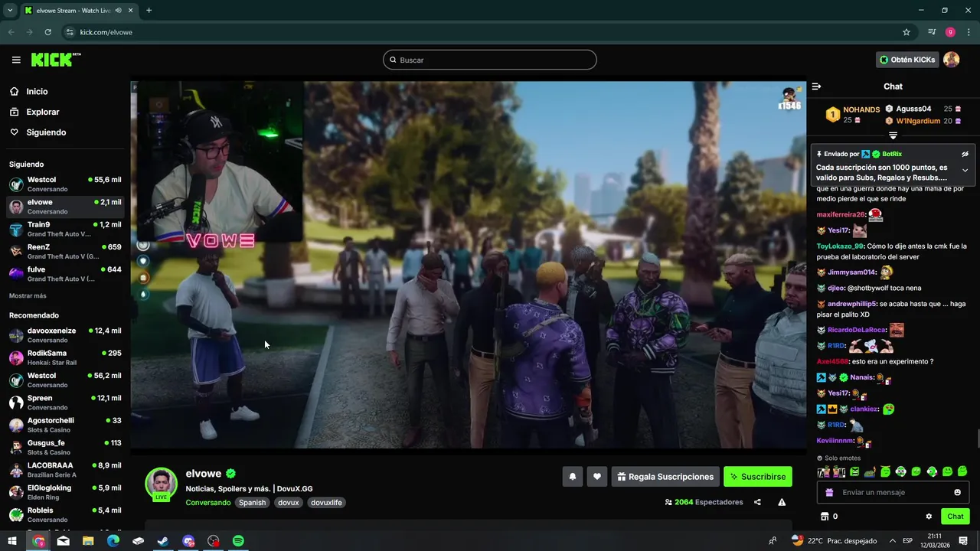The width and height of the screenshot is (980, 551).
Task: Open ElGlogloking recommended channel
Action: click(x=65, y=492)
